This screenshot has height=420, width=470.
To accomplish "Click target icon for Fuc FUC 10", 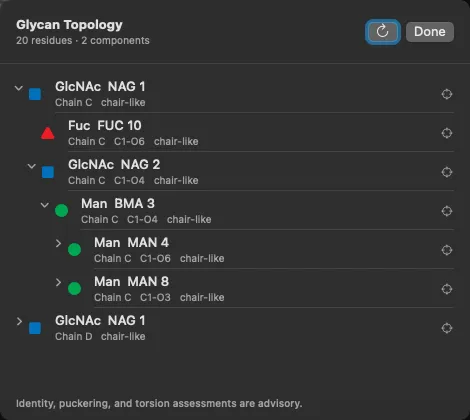I will 447,133.
